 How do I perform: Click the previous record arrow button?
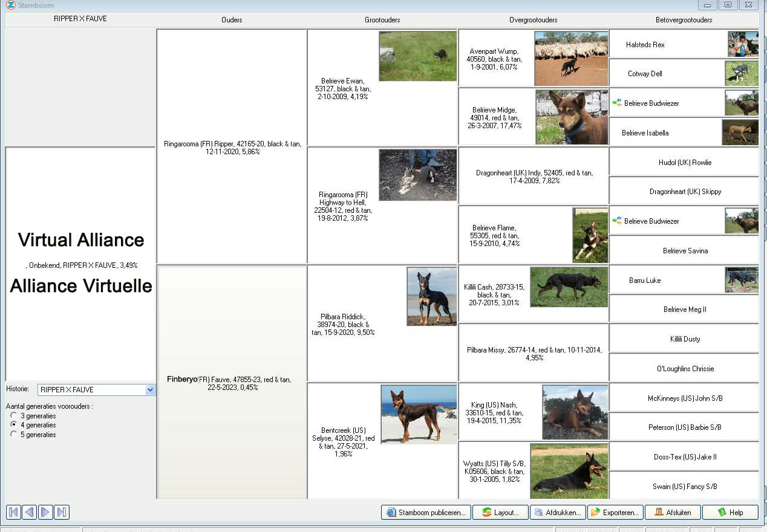pyautogui.click(x=29, y=513)
